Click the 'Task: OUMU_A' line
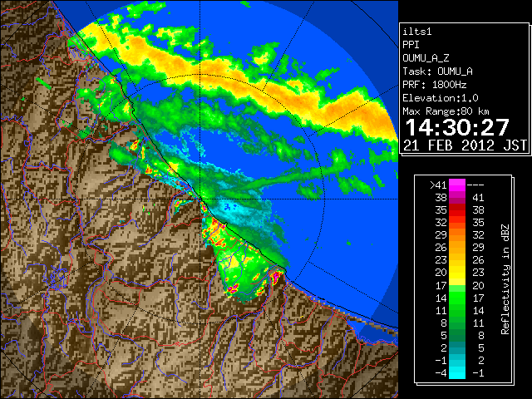Image resolution: width=532 pixels, height=399 pixels. [438, 71]
